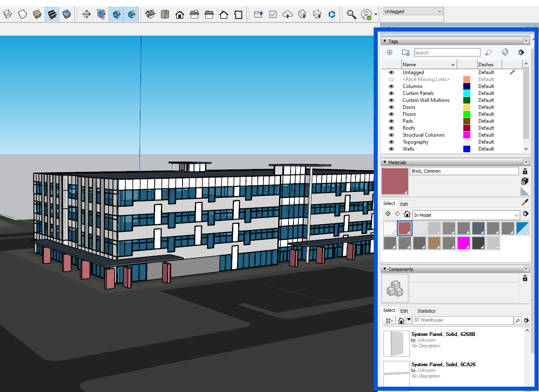Open the Statistics tab in Components panel

(426, 311)
